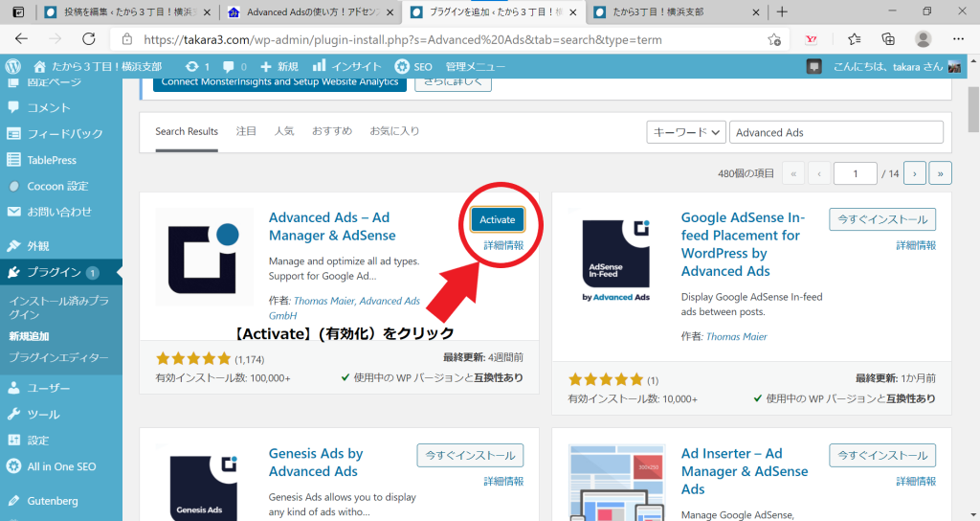Open author link Thomas Maier, Advanced Ads GmbH

345,307
